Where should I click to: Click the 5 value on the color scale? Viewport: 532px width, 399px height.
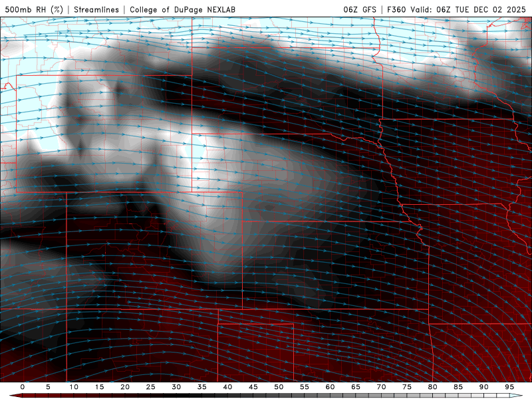pyautogui.click(x=48, y=387)
